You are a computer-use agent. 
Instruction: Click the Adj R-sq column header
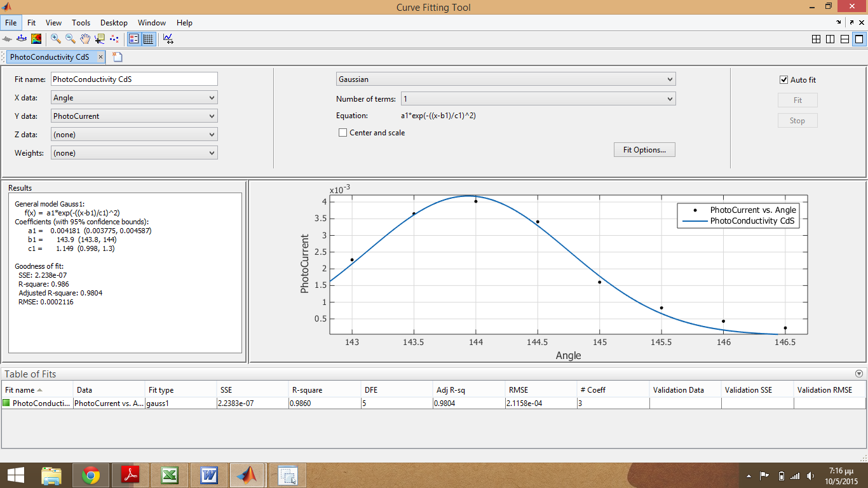point(469,390)
